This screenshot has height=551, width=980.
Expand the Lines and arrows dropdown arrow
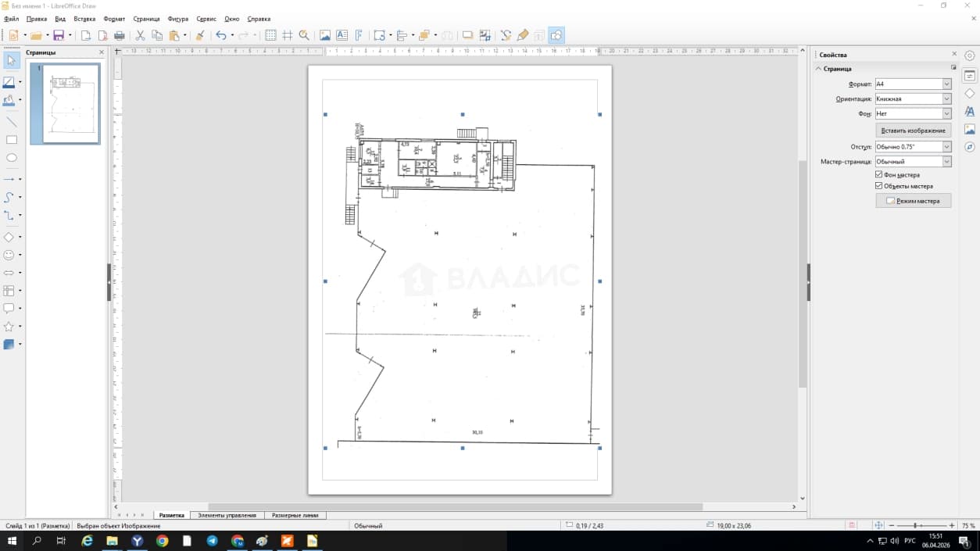click(x=20, y=179)
